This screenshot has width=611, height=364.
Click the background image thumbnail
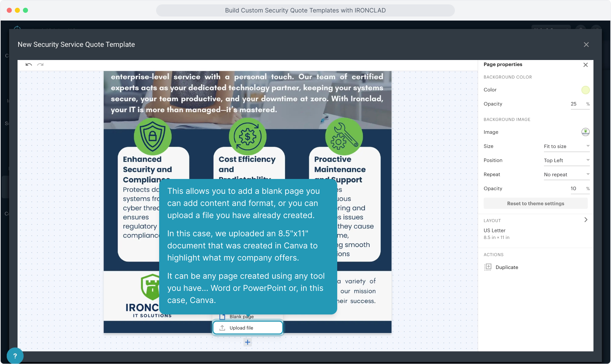[585, 132]
